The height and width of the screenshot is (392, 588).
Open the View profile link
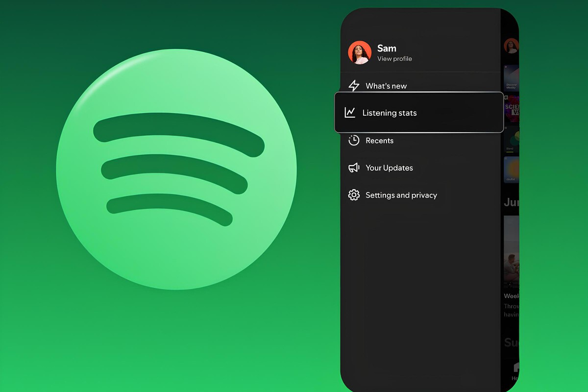click(394, 59)
